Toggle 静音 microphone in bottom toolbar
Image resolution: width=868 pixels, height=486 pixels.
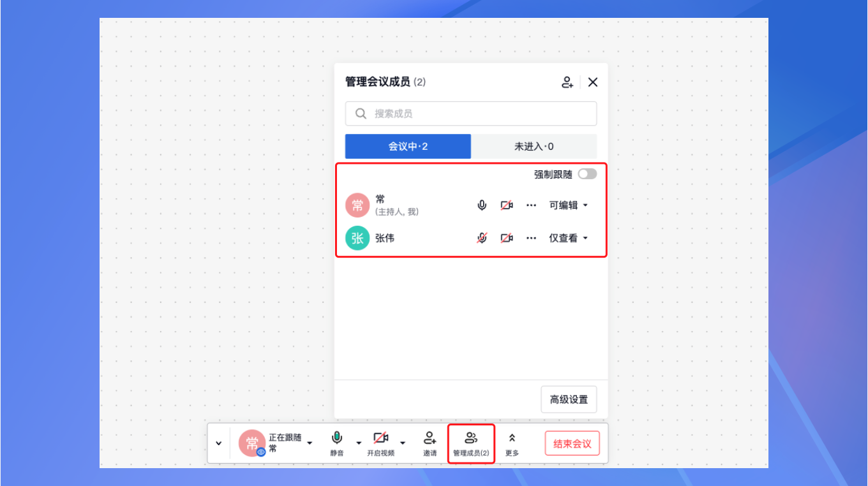point(337,443)
